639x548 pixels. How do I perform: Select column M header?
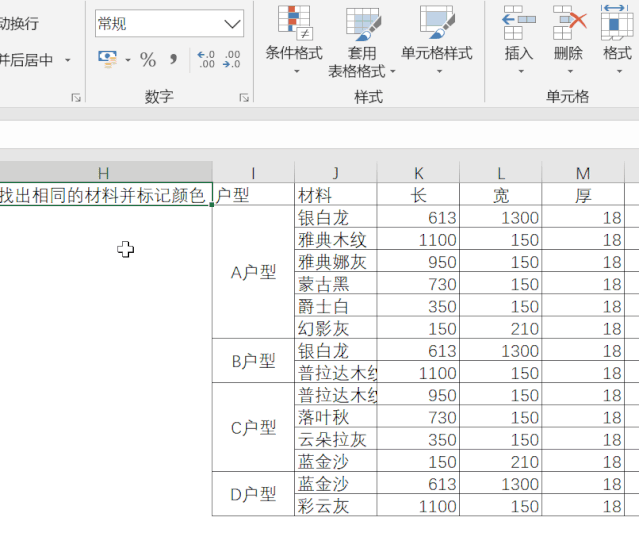pyautogui.click(x=583, y=172)
